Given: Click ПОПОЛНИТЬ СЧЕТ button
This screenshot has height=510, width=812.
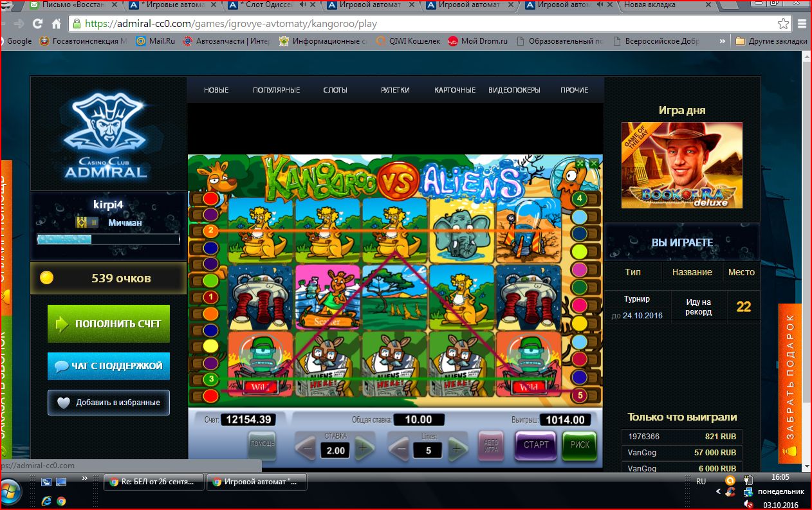Looking at the screenshot, I should [109, 323].
